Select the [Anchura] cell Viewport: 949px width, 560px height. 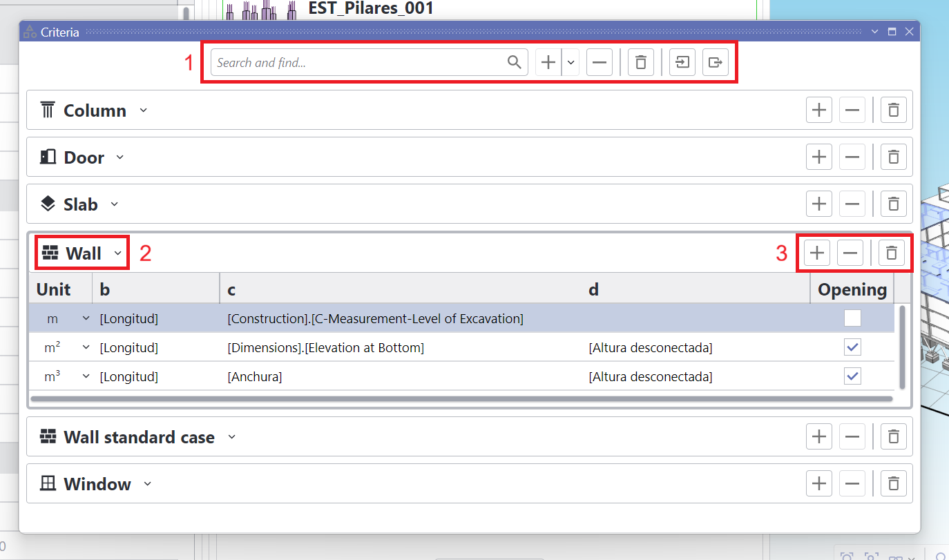255,377
